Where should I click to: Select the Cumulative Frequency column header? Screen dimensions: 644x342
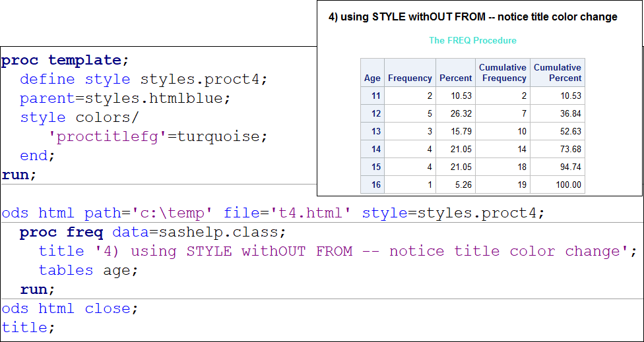click(502, 72)
